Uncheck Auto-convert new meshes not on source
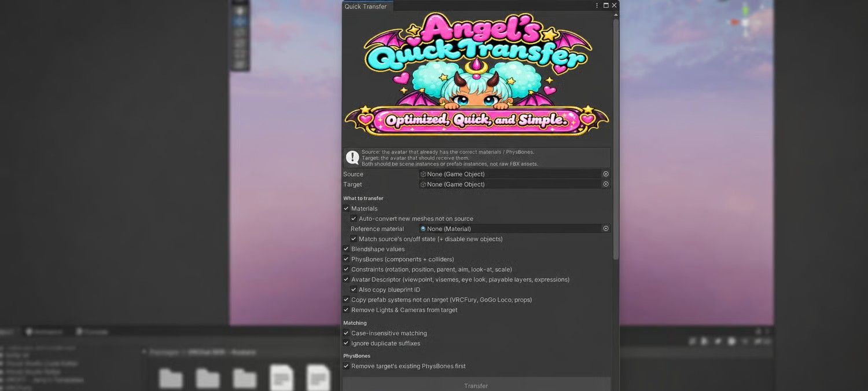This screenshot has width=868, height=391. [354, 218]
